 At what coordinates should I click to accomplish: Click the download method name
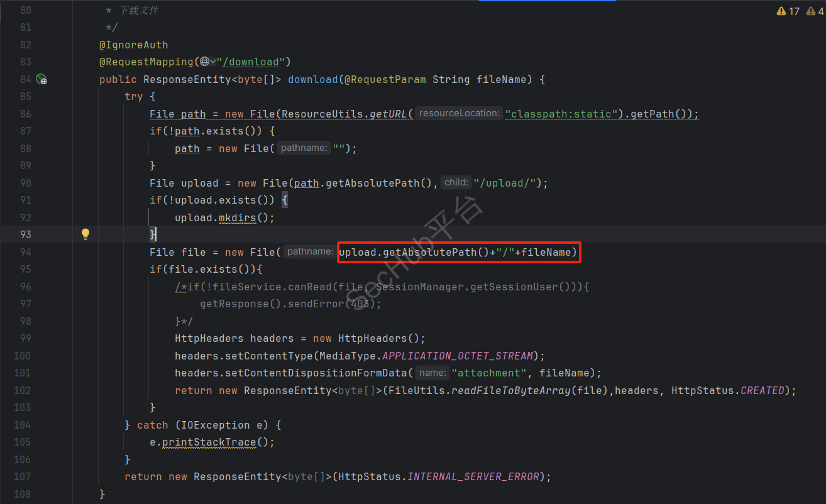tap(312, 79)
